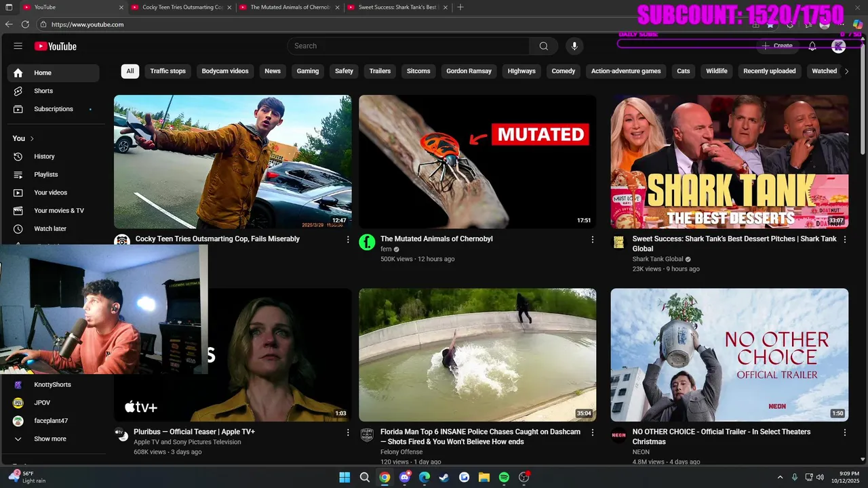This screenshot has width=868, height=488.
Task: Open weather widget showing Light rain
Action: 27,477
